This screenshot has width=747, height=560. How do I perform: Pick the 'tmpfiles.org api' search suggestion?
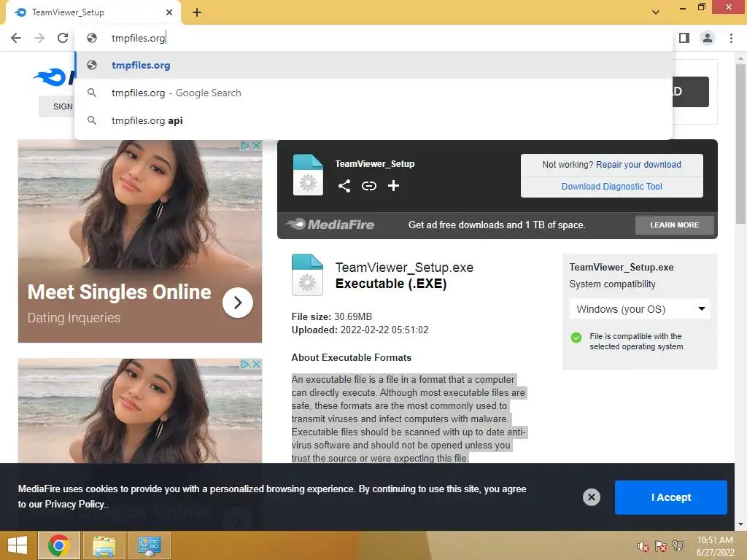click(x=373, y=120)
